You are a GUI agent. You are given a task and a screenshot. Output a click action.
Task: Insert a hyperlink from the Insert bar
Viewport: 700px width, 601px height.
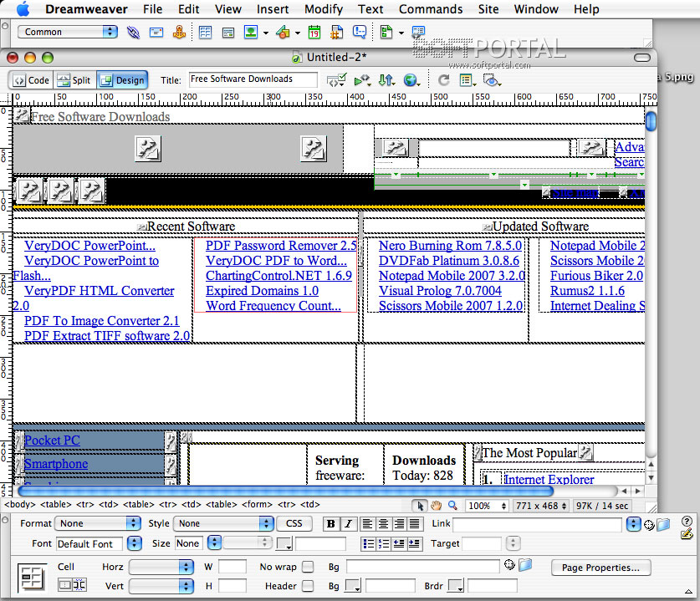[133, 32]
